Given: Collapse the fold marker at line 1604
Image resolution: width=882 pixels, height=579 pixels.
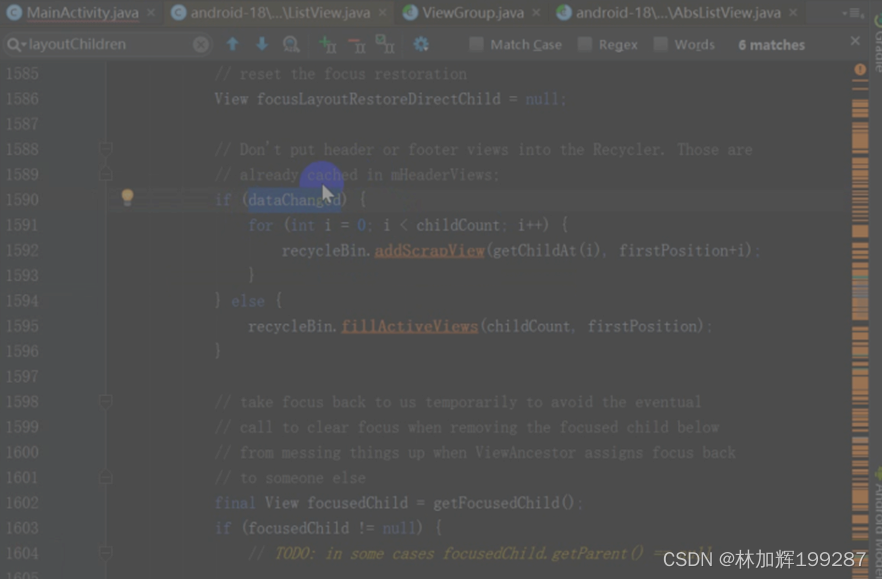Looking at the screenshot, I should point(105,553).
